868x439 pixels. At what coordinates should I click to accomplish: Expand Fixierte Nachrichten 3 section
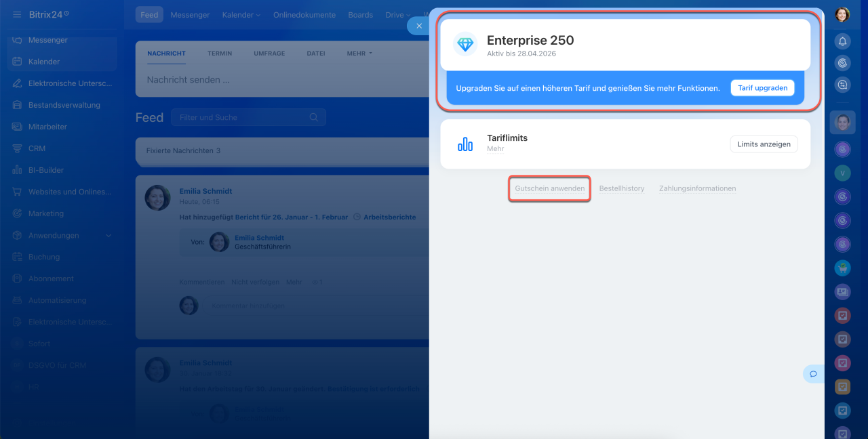coord(283,150)
